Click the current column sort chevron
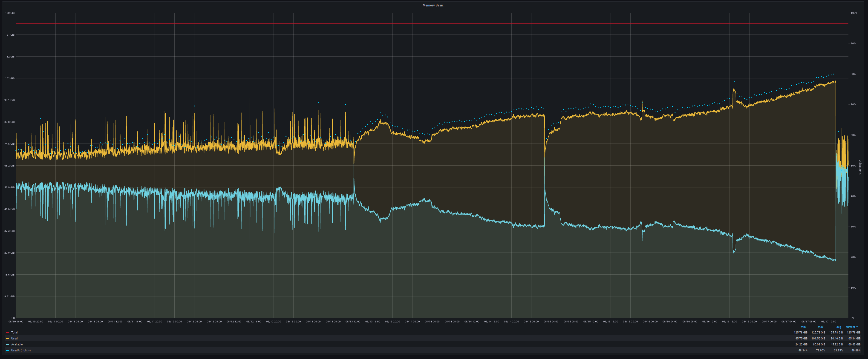Screen dimensions: 868x359 (857, 327)
